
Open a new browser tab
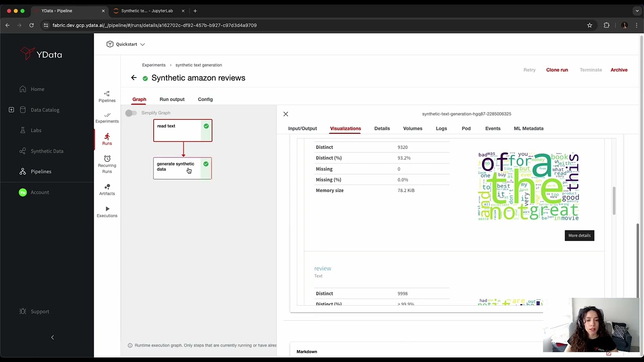click(195, 11)
